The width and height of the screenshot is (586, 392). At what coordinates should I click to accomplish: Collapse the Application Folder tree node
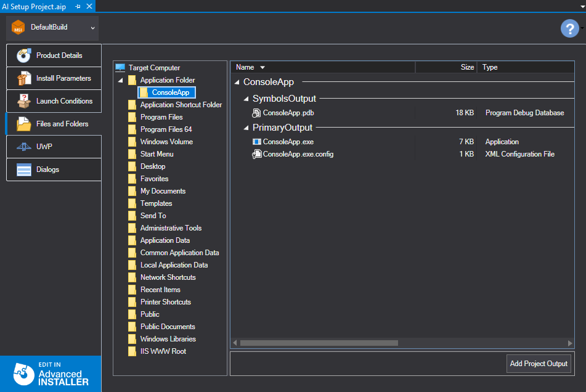(121, 81)
